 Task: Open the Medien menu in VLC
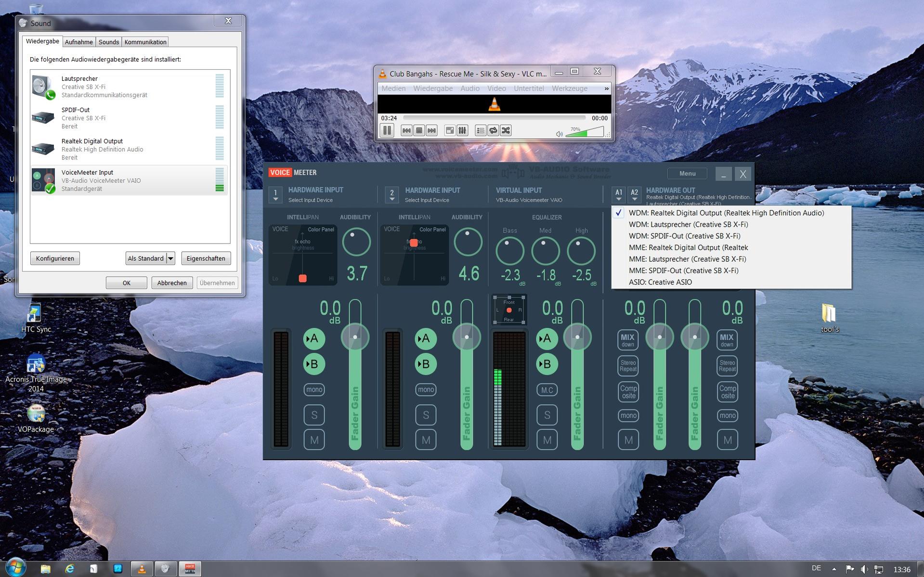coord(393,89)
